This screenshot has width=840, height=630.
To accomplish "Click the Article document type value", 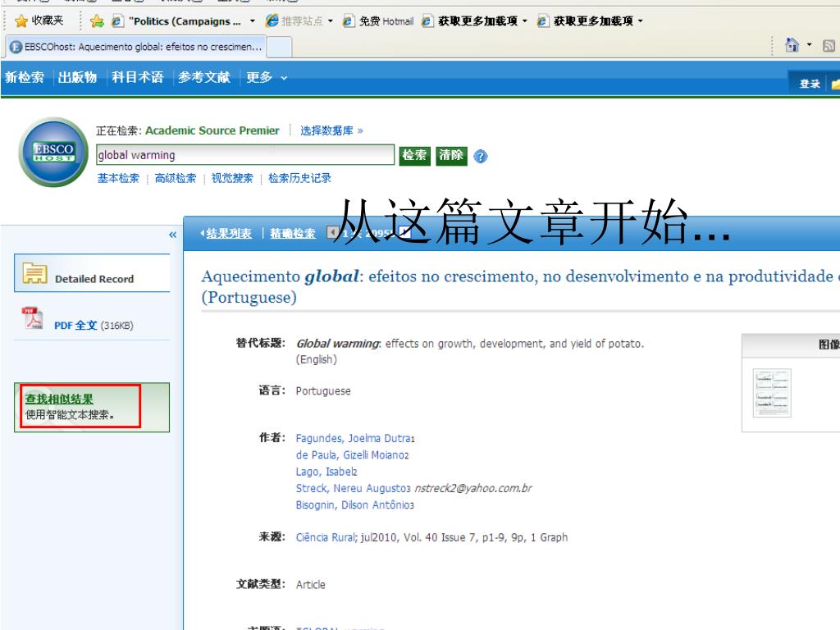I will point(310,584).
